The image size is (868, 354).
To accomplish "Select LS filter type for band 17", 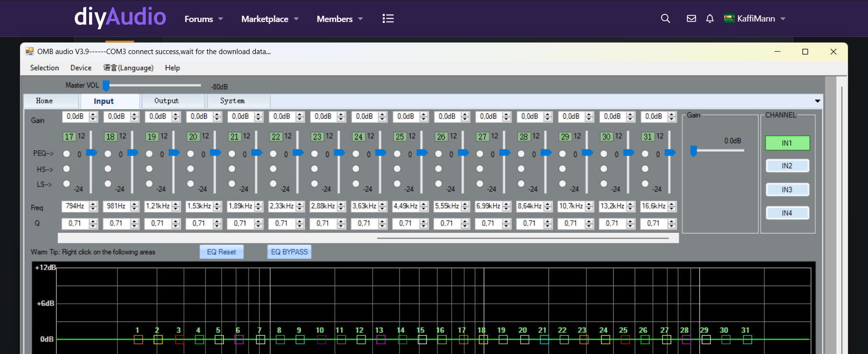I will coord(67,184).
